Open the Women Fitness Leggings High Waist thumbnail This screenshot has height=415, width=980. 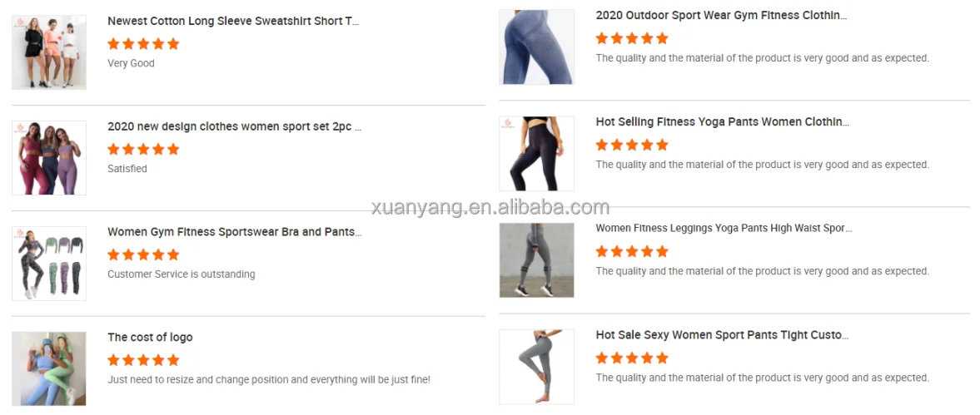click(537, 260)
